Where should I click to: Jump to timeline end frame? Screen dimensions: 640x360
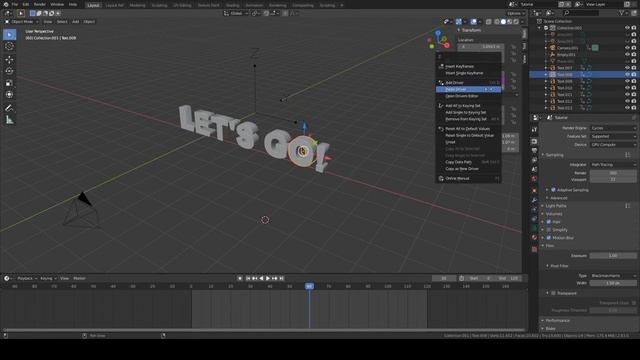pos(282,278)
